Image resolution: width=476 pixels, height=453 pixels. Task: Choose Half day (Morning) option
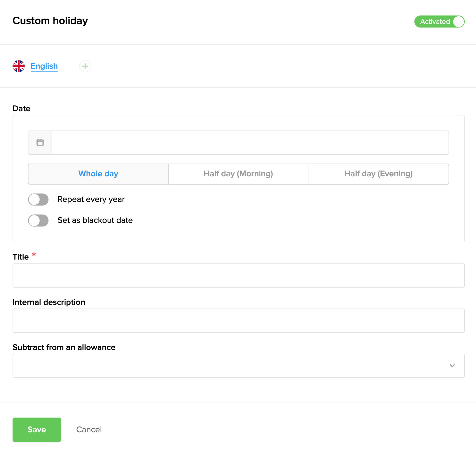pos(238,174)
